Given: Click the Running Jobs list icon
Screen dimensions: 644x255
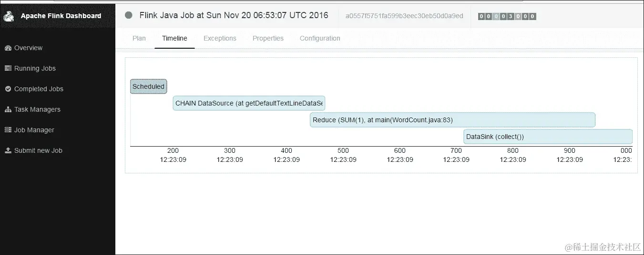Looking at the screenshot, I should pos(8,68).
